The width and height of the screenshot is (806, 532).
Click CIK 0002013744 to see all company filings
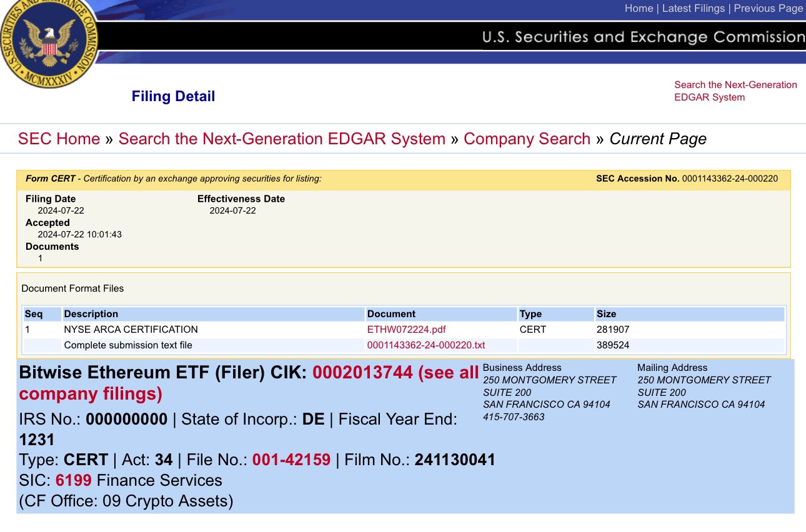362,373
